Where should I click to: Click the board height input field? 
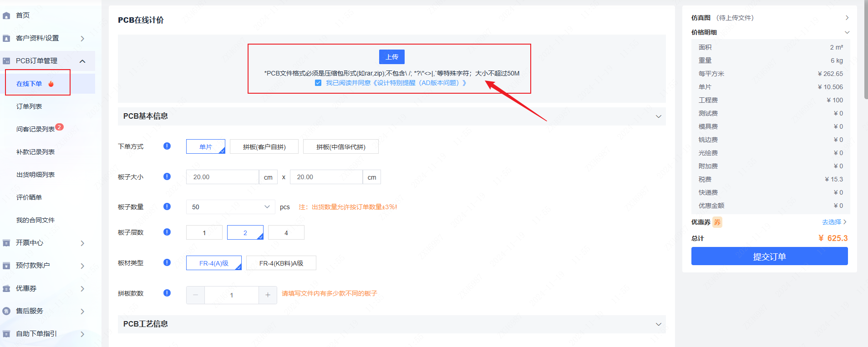[x=326, y=177]
